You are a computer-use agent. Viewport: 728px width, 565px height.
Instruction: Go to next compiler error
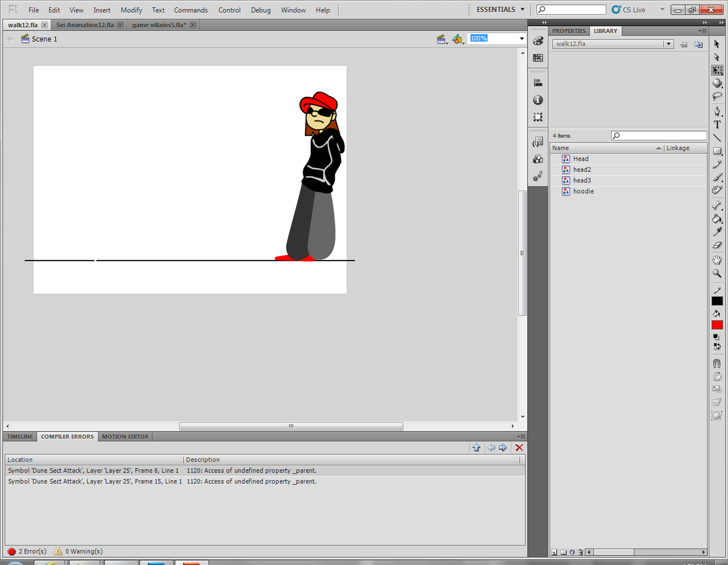(x=503, y=448)
